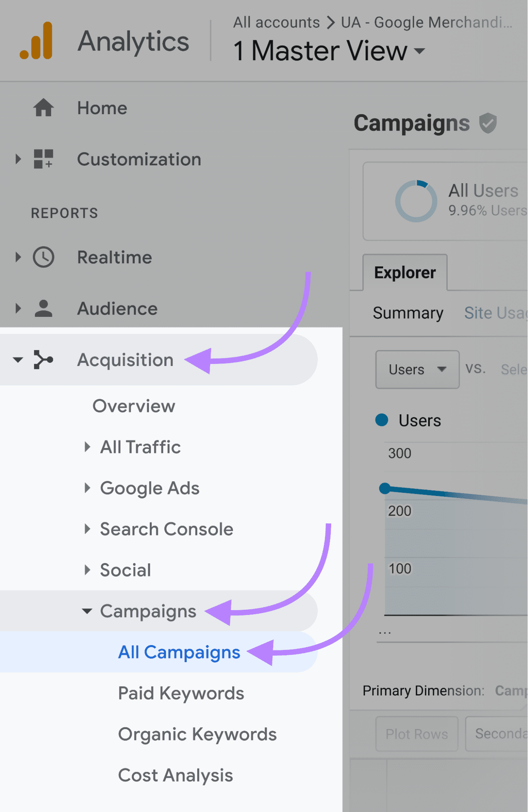
Task: Select the Summary metric group
Action: 408,313
